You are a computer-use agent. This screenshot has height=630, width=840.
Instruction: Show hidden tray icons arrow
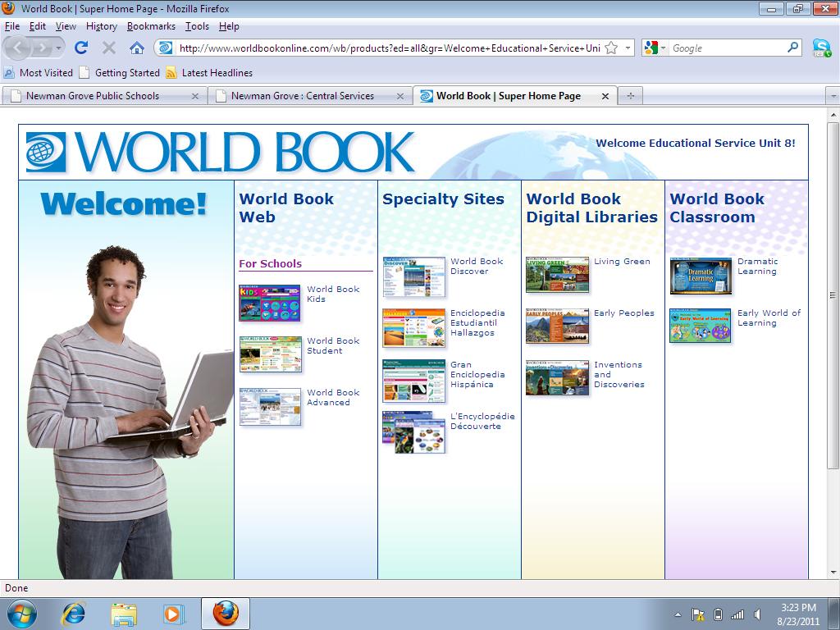pyautogui.click(x=678, y=614)
